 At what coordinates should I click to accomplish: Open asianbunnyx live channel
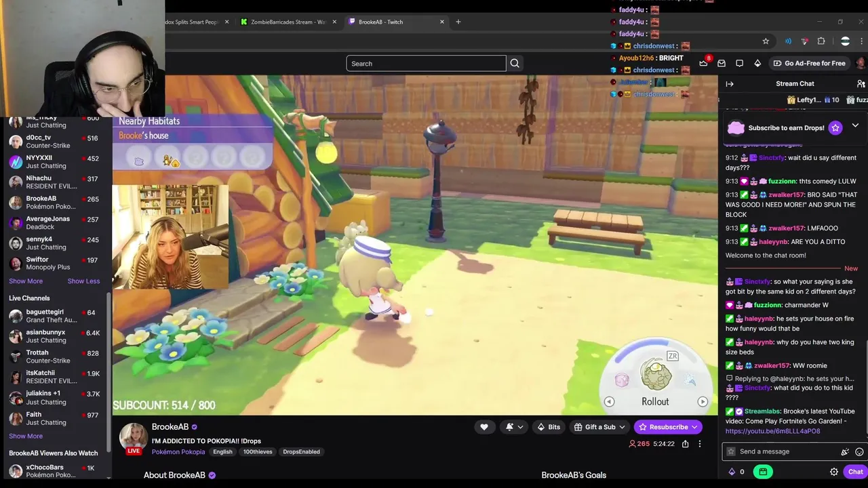[54, 337]
